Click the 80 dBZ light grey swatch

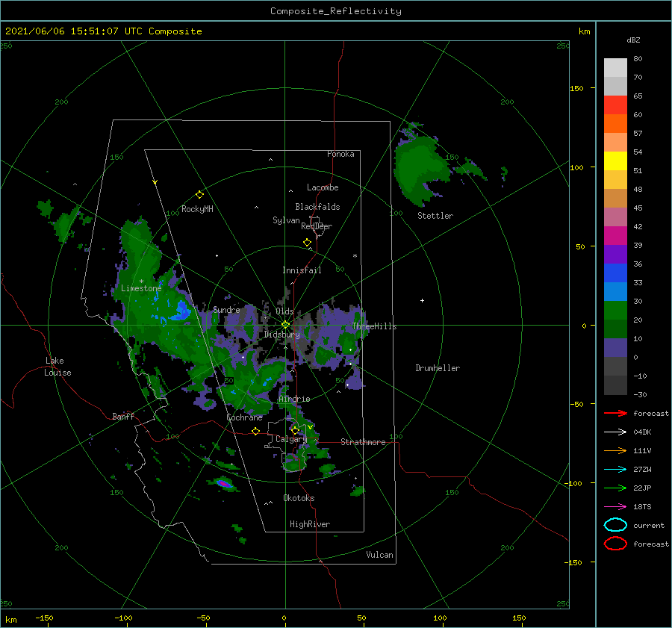[x=615, y=67]
